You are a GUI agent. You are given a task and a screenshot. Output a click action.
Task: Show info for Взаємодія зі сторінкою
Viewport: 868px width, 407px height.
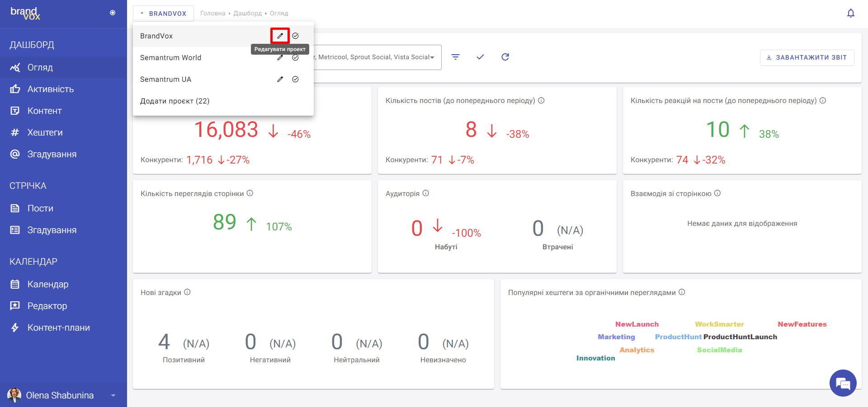pos(717,193)
